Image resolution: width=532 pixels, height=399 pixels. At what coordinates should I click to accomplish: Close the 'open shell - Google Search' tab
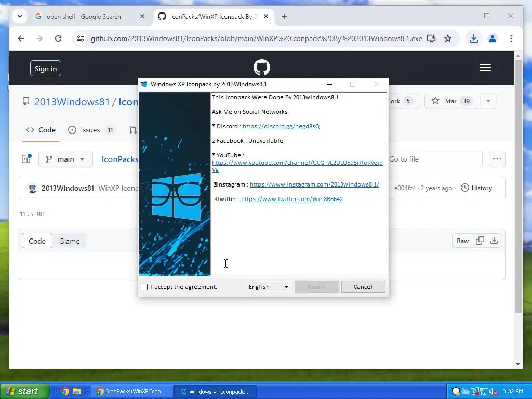(142, 16)
